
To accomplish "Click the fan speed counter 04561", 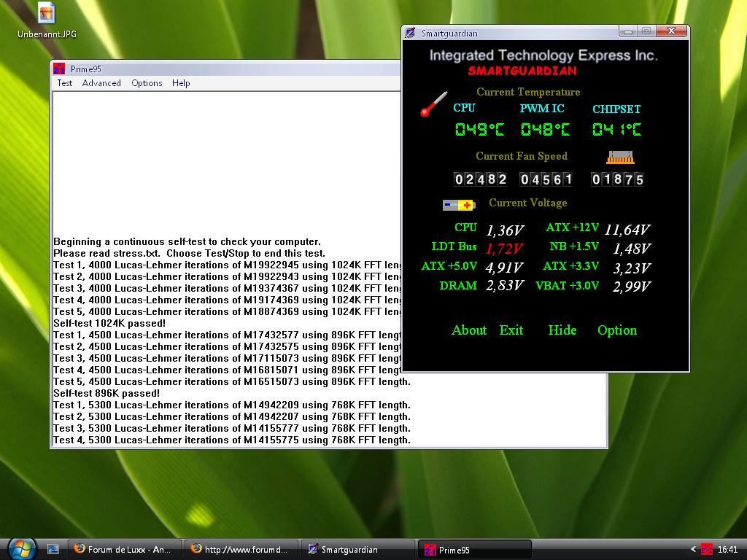I will [546, 179].
